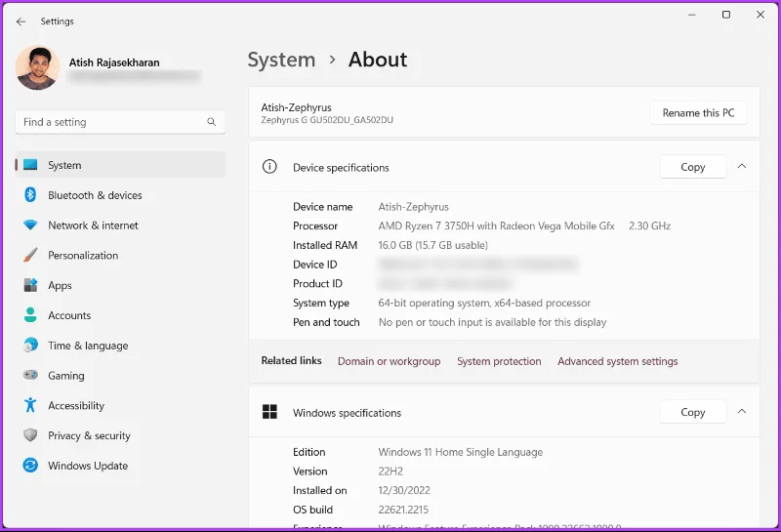Collapse the Device specifications section
The image size is (781, 532).
[x=742, y=166]
